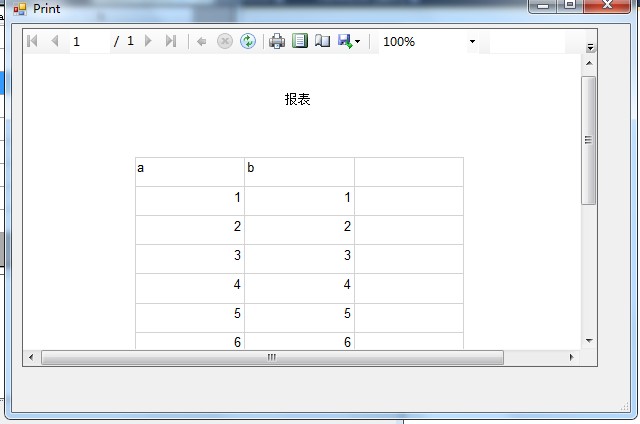Click value 3 in column b

[x=347, y=255]
